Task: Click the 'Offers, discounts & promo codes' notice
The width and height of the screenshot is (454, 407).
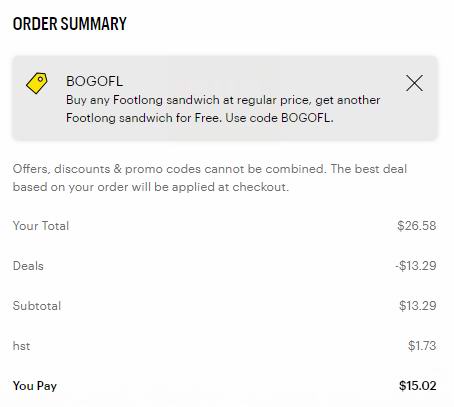Action: tap(210, 169)
